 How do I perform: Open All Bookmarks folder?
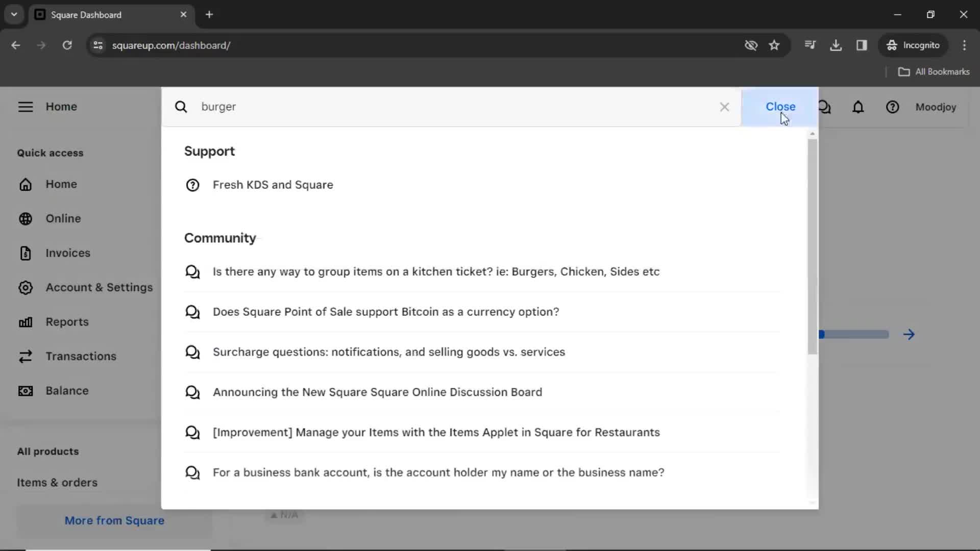tap(934, 72)
